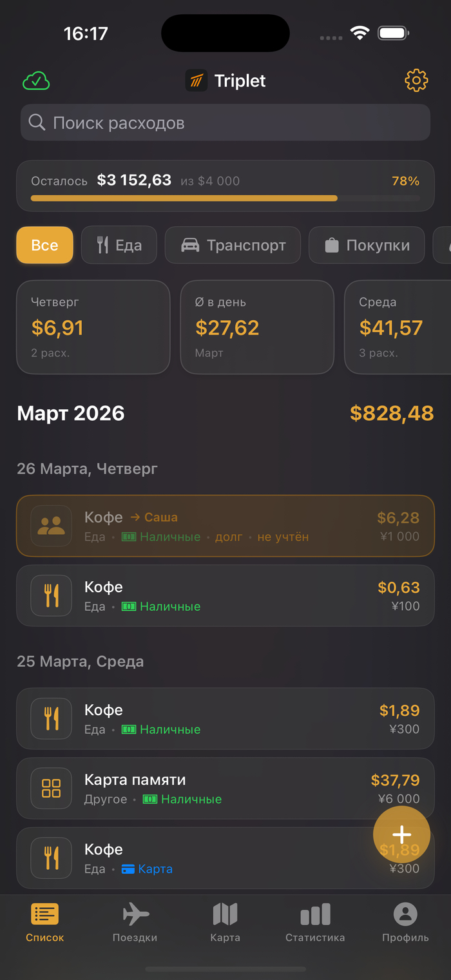451x980 pixels.
Task: Open settings via the gear icon
Action: click(x=416, y=81)
